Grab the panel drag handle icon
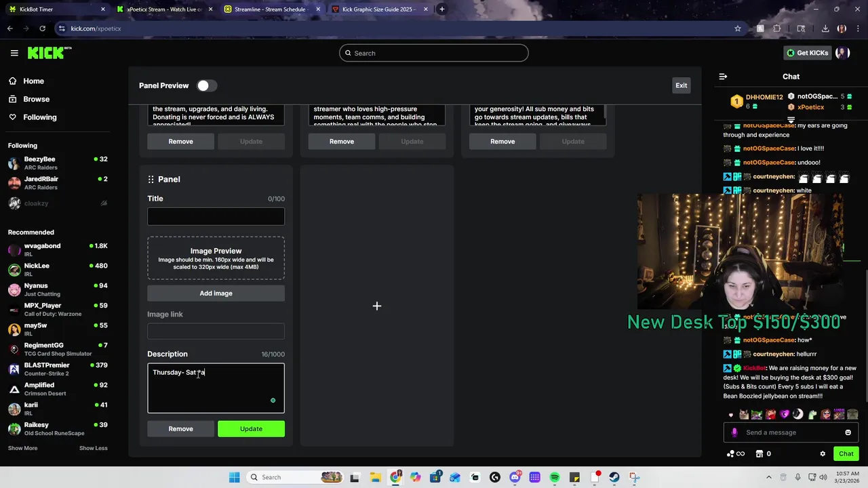Viewport: 868px width, 488px height. [x=151, y=179]
